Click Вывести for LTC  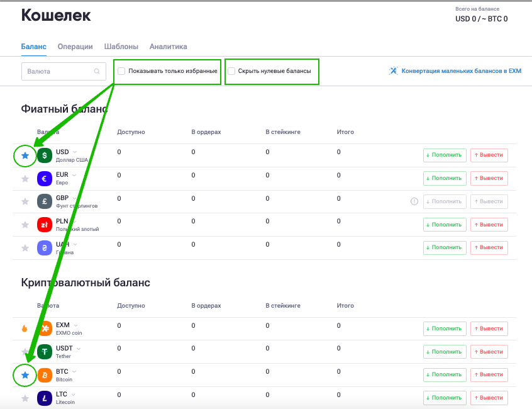(x=489, y=398)
